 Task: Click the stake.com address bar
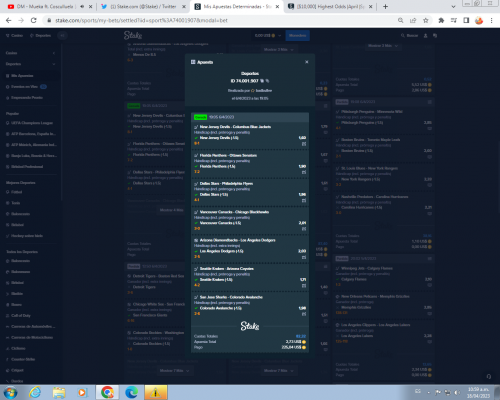coord(220,20)
